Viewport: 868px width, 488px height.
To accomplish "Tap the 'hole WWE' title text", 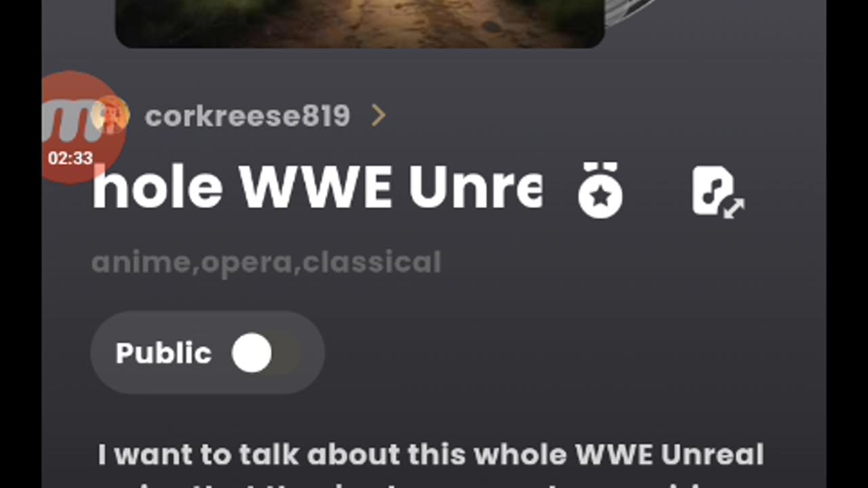I will [241, 188].
